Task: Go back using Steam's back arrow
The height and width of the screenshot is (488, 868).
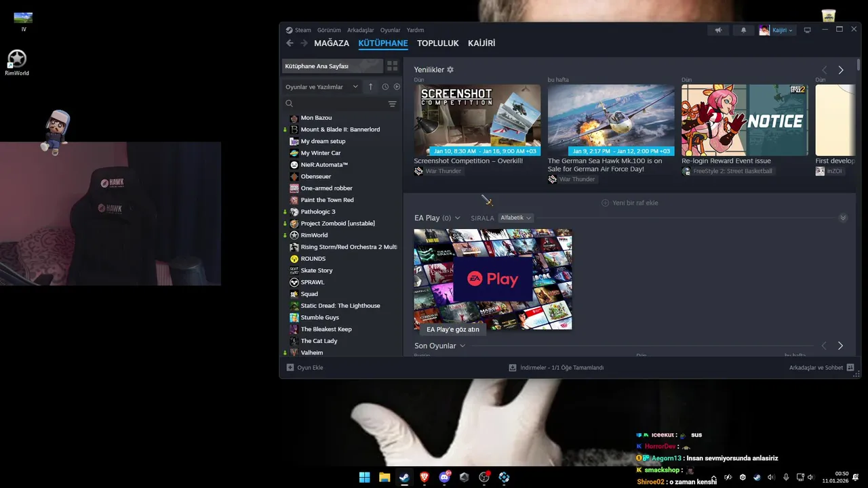Action: coord(290,43)
